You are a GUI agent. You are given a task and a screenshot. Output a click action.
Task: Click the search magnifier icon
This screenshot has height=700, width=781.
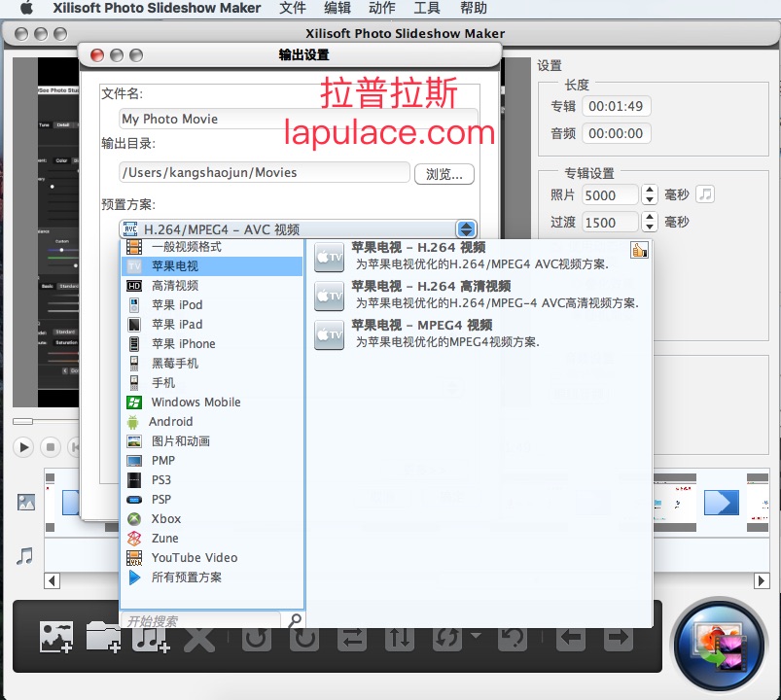point(295,619)
